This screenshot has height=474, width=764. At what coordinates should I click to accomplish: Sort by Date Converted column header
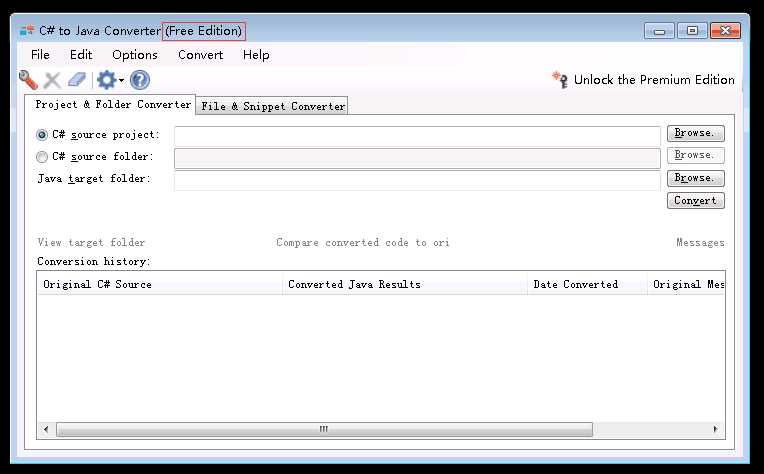(x=587, y=284)
